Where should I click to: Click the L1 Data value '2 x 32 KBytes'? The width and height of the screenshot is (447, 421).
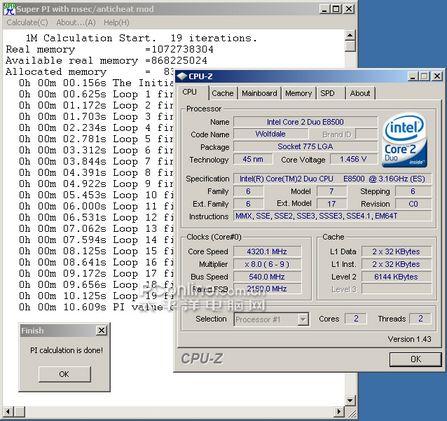tap(396, 251)
